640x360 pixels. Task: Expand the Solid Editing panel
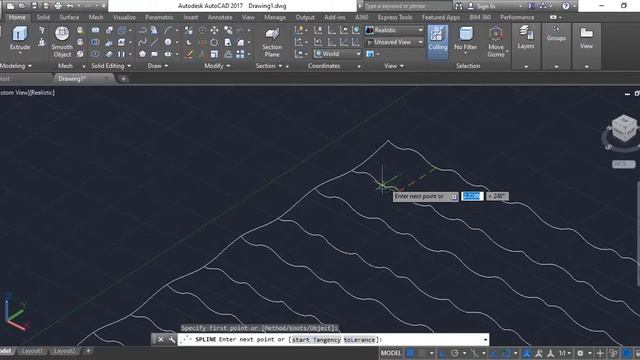[111, 66]
